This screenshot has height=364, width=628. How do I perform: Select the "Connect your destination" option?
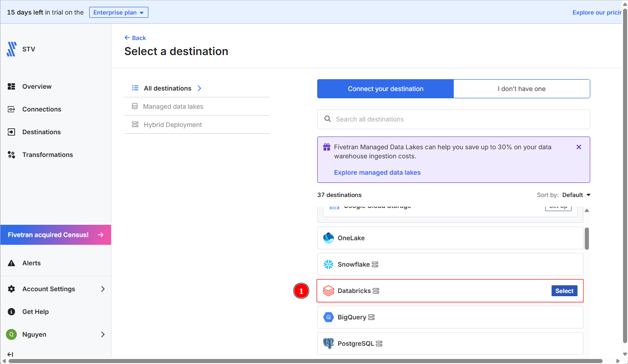click(x=385, y=89)
